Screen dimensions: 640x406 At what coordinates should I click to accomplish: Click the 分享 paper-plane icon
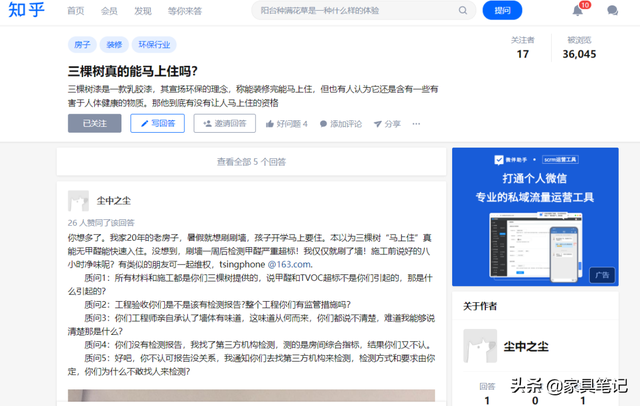[387, 124]
